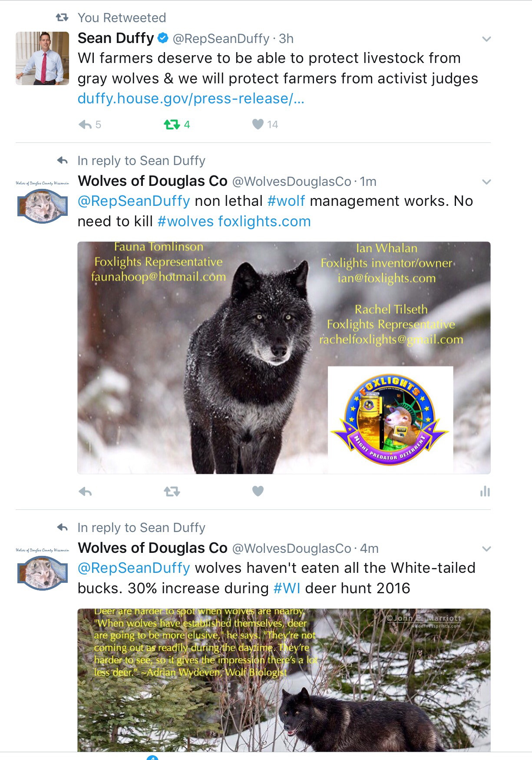The height and width of the screenshot is (760, 532).
Task: Expand options chevron on the 4m Wolves tweet
Action: (486, 549)
